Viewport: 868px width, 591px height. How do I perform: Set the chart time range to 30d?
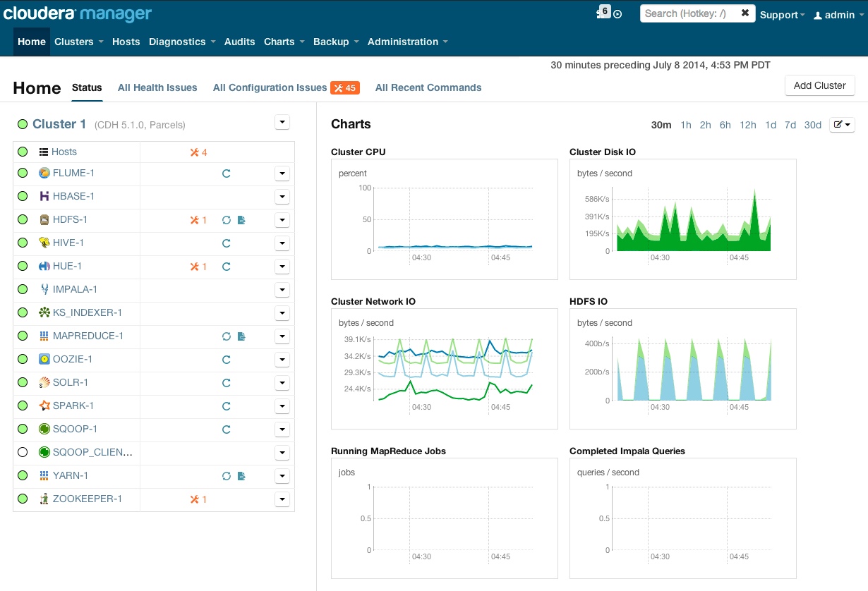[x=813, y=125]
